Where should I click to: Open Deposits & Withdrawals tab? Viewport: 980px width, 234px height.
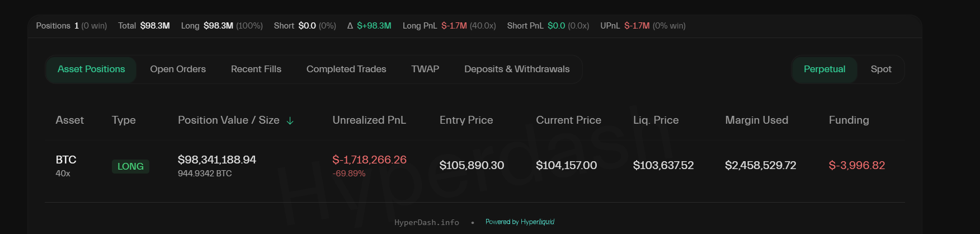516,69
